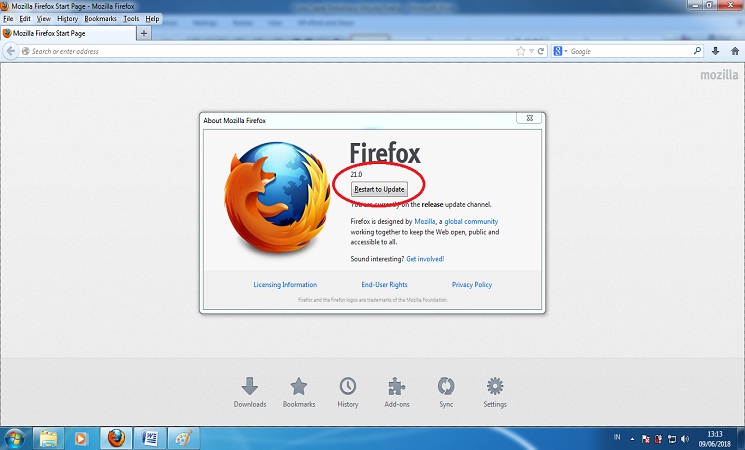Open search engine dropdown next to Google icon

(565, 51)
